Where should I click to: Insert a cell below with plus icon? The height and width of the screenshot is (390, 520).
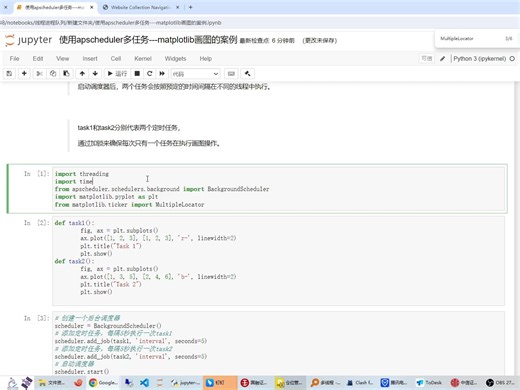24,74
